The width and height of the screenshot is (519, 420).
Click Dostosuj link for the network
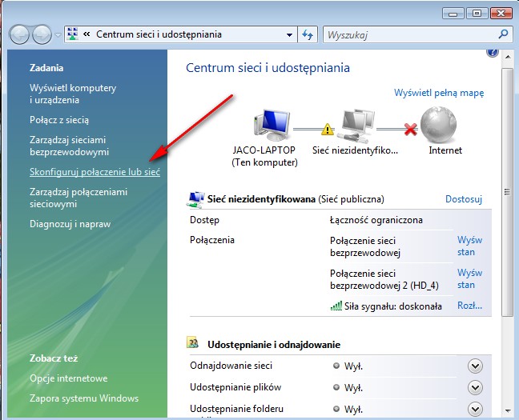pyautogui.click(x=464, y=199)
